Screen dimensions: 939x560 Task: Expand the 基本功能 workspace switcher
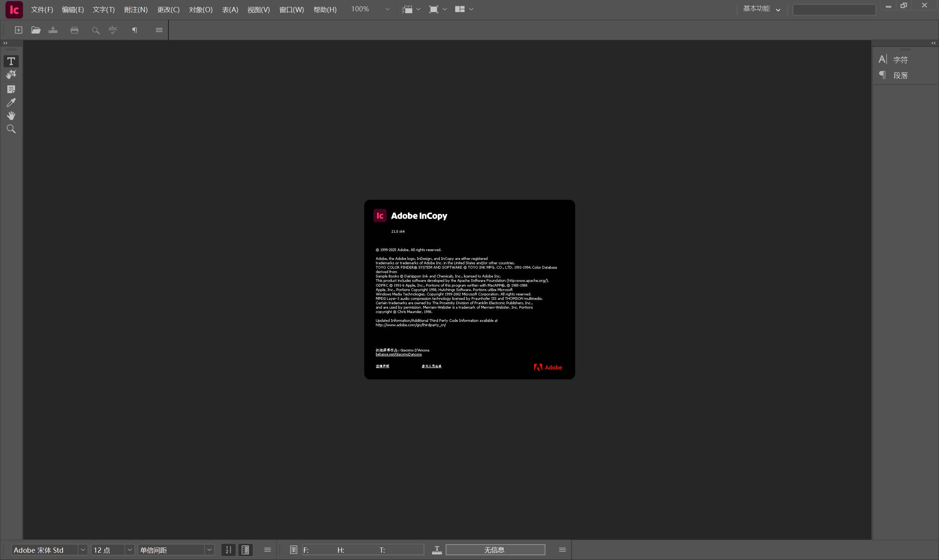(x=761, y=9)
